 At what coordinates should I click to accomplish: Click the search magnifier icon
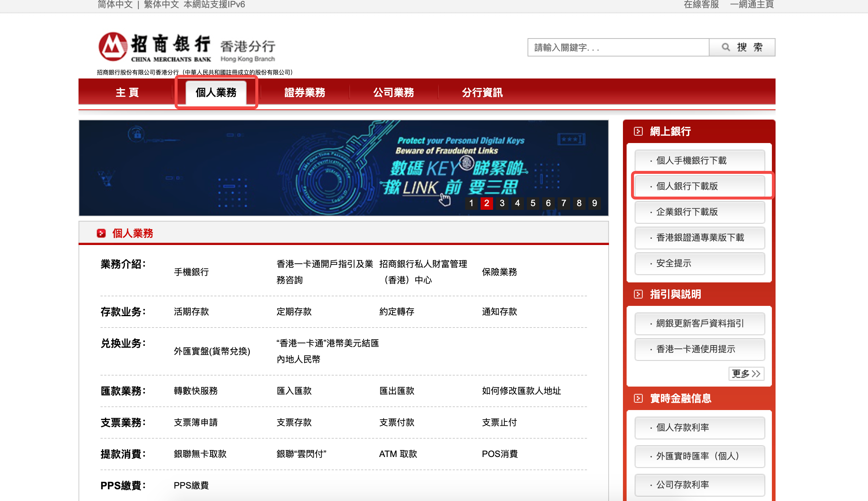[726, 47]
